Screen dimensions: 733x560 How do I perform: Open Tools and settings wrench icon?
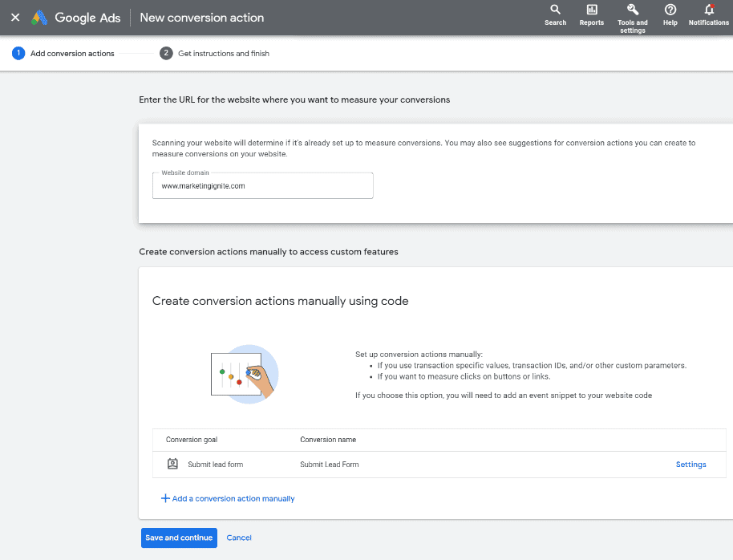click(632, 10)
